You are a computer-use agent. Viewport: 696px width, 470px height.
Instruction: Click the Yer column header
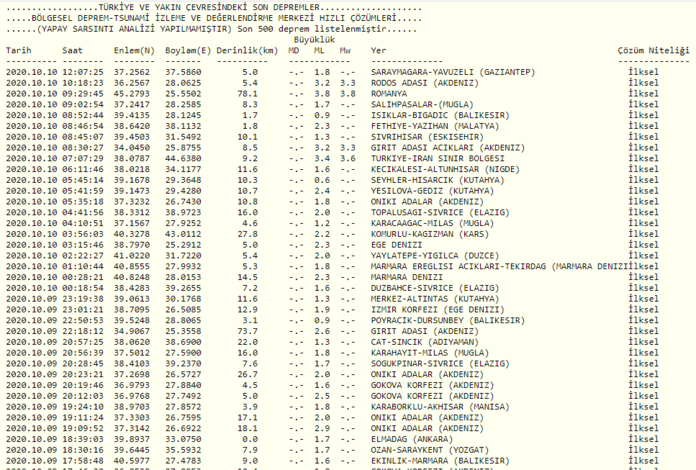[379, 51]
